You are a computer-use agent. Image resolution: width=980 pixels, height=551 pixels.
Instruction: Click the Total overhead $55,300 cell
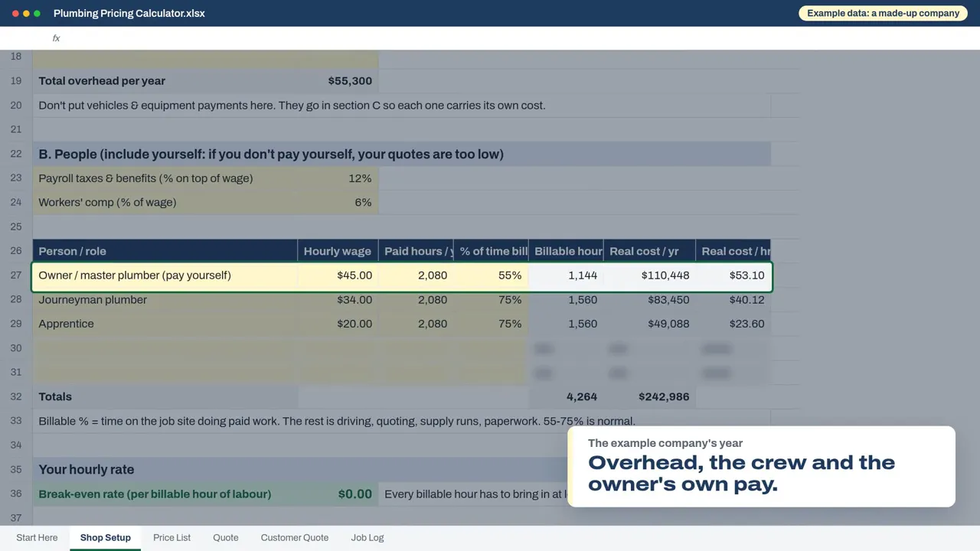click(x=338, y=81)
